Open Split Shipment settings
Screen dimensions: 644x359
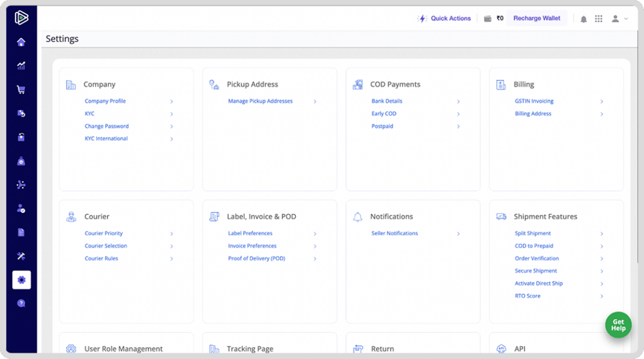533,233
